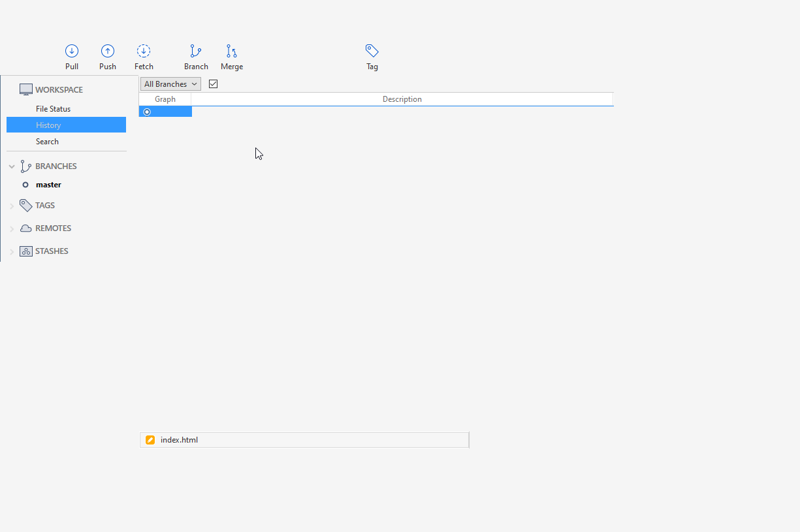Screen dimensions: 800x532
Task: Expand the REMOTES section
Action: [x=12, y=228]
